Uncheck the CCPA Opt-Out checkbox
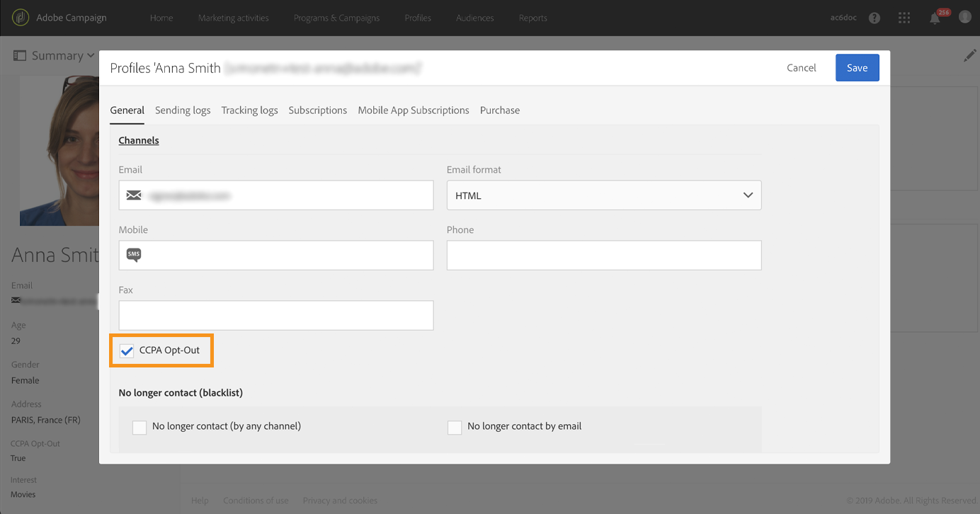This screenshot has height=514, width=980. point(127,350)
